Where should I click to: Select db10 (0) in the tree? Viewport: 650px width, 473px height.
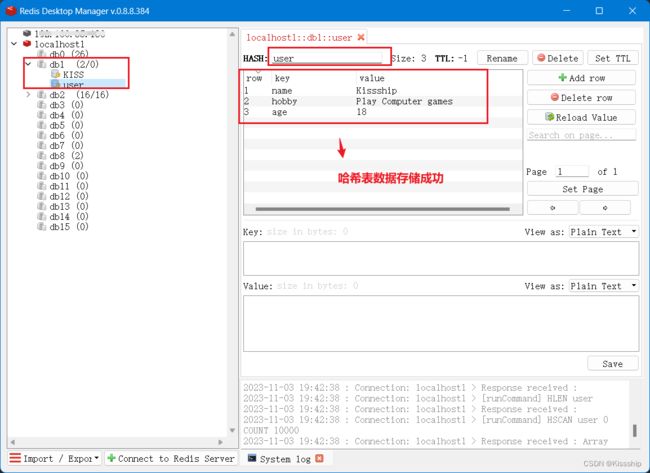[x=69, y=176]
